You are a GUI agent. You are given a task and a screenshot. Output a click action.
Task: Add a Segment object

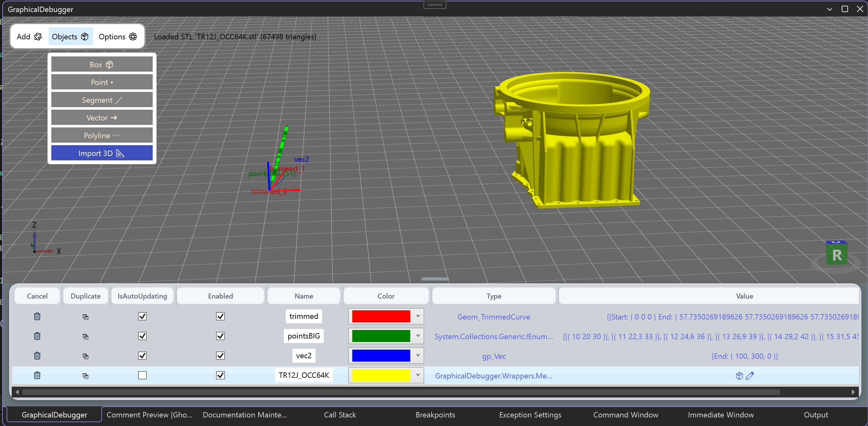pos(102,100)
